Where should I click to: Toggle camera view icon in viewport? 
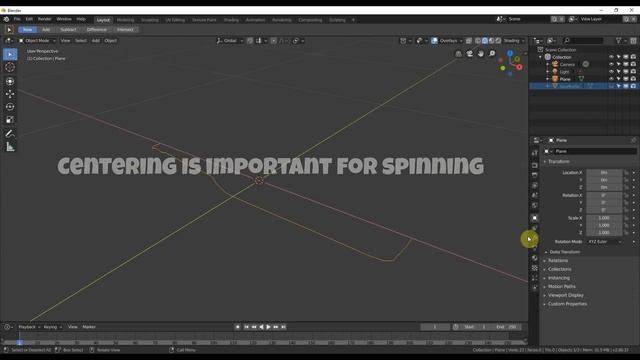coord(470,53)
